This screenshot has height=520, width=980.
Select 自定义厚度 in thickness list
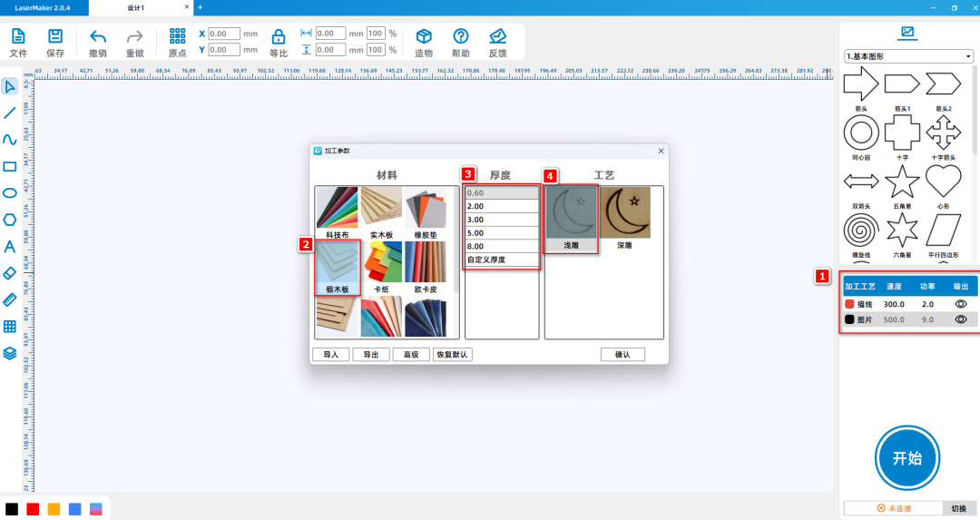pyautogui.click(x=502, y=260)
